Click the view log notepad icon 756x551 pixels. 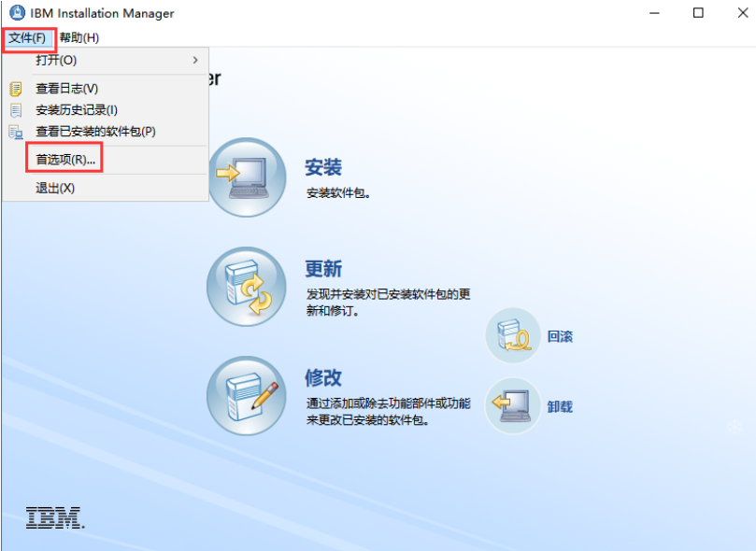pos(16,89)
